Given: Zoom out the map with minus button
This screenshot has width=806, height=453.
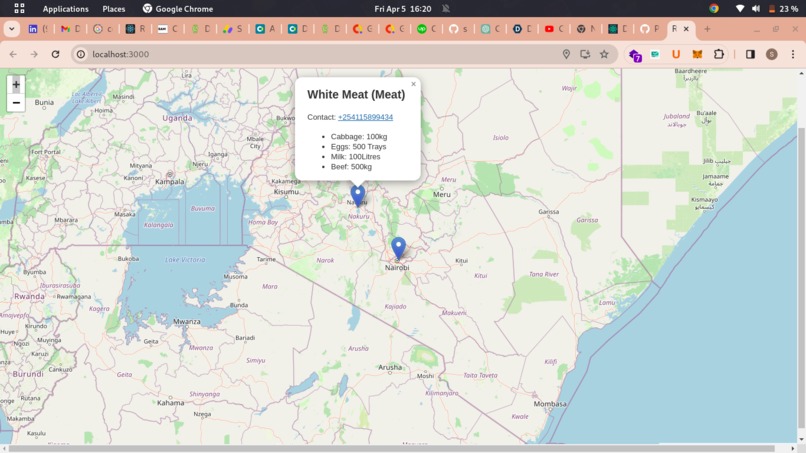Looking at the screenshot, I should click(16, 103).
